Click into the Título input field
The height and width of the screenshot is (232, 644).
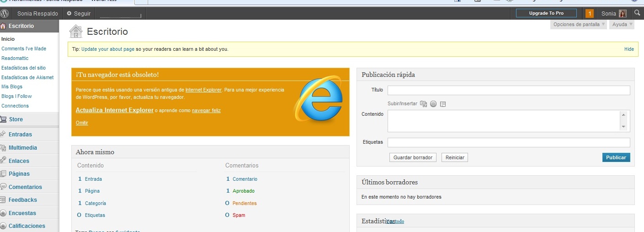[508, 90]
